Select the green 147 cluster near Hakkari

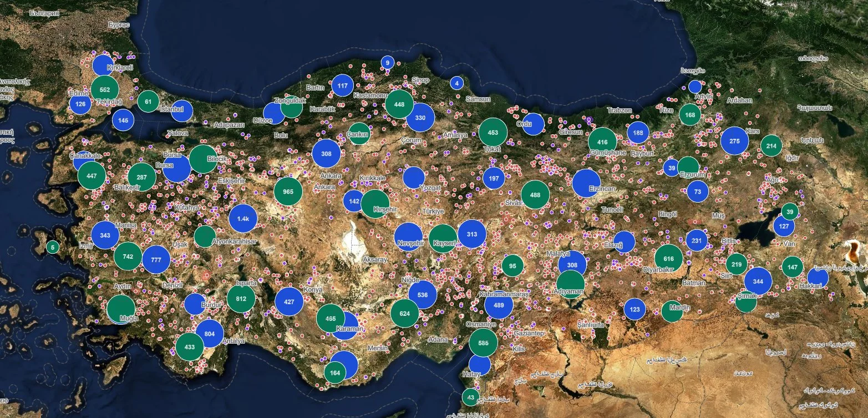pyautogui.click(x=793, y=267)
